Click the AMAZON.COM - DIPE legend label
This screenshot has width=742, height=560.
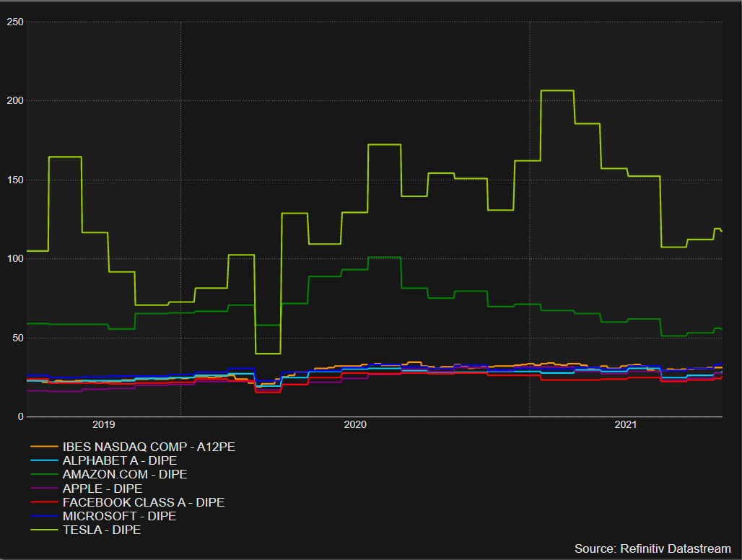pyautogui.click(x=125, y=474)
